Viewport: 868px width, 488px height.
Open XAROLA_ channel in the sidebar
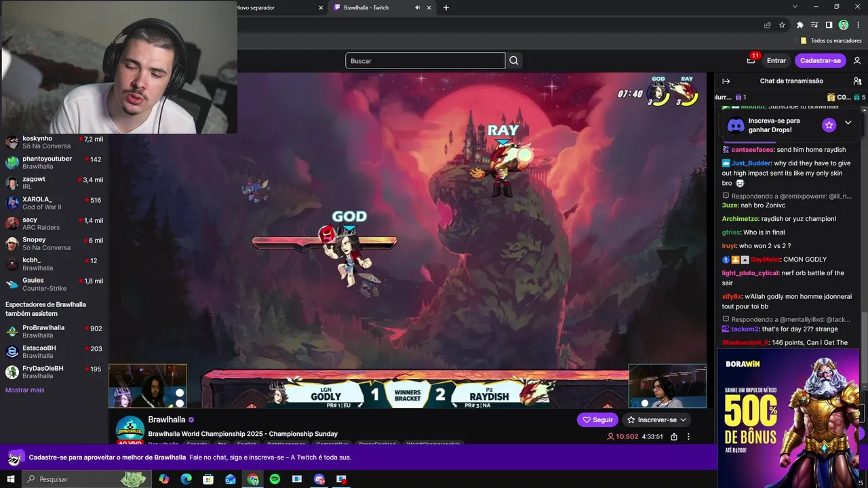tap(54, 203)
